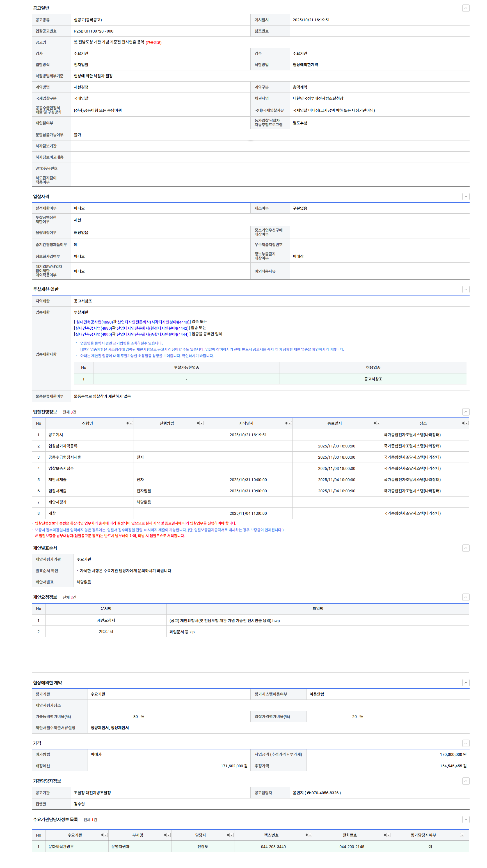
Task: Click the sort arrows on the 시작일시 column
Action: pos(286,423)
